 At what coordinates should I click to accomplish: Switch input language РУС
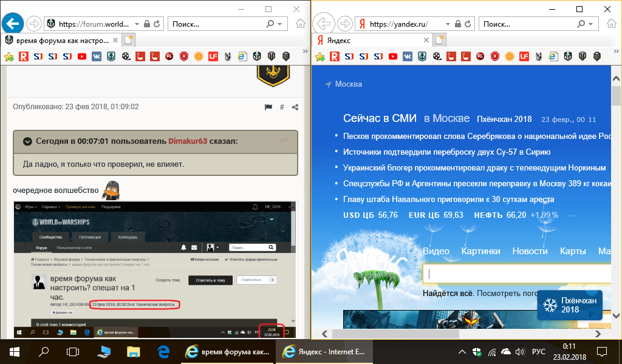point(539,352)
